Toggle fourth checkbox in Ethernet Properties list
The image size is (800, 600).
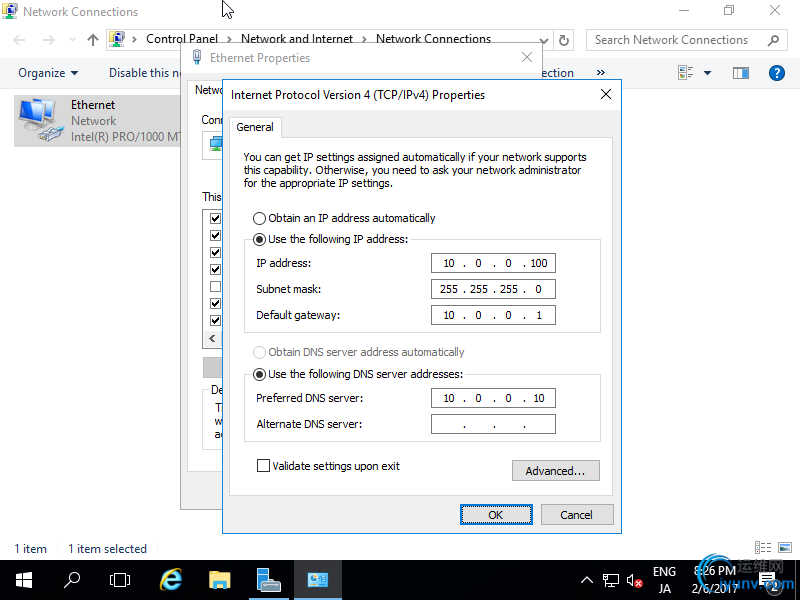click(215, 269)
